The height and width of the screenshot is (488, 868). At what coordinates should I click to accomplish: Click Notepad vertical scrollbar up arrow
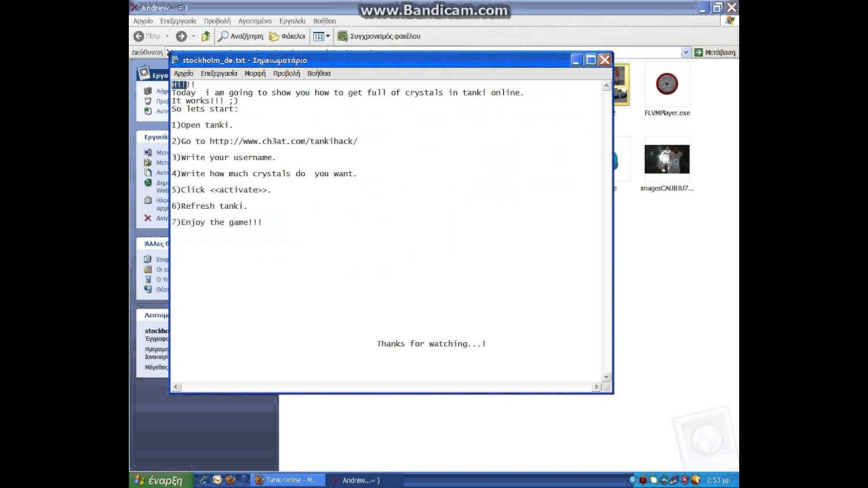607,85
